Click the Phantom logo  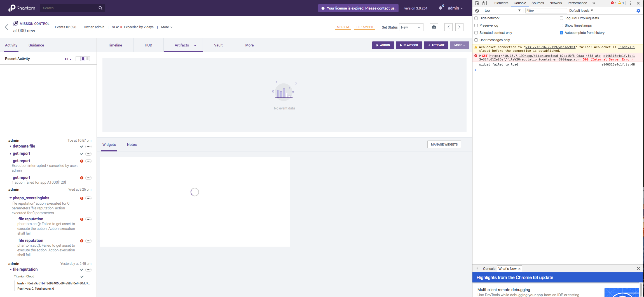click(21, 8)
